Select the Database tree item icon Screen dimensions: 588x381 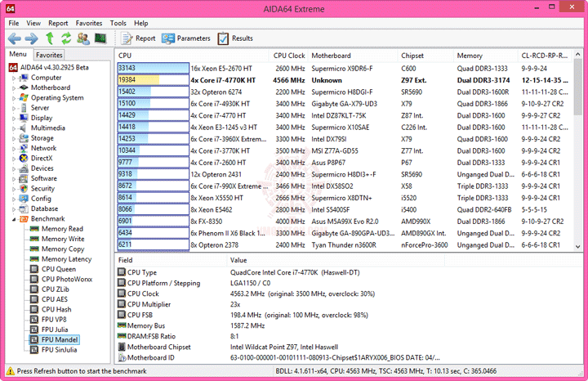(x=24, y=208)
